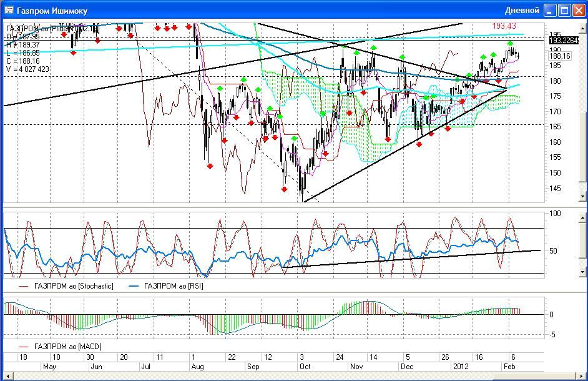Click the H = 189,37 high value

(x=23, y=45)
